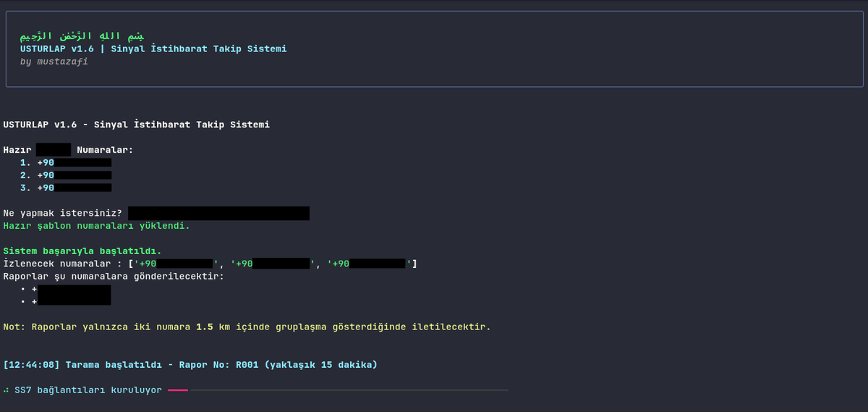
Task: Click the spinner icon before 'SS7 bağlantıları'
Action: (x=6, y=390)
